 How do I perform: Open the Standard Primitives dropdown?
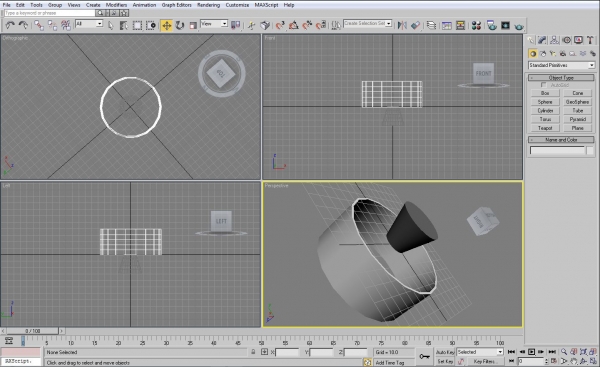[x=561, y=65]
